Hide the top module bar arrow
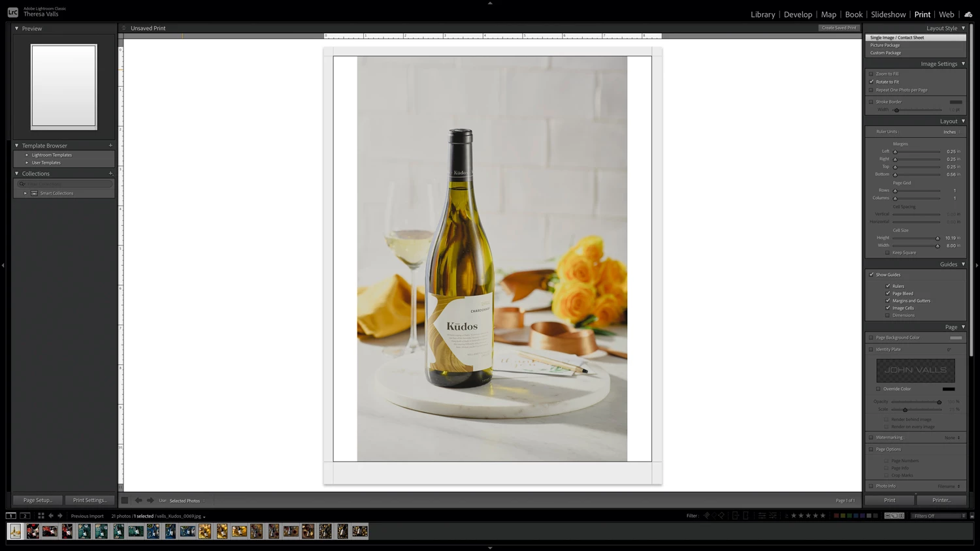980x551 pixels. click(490, 3)
